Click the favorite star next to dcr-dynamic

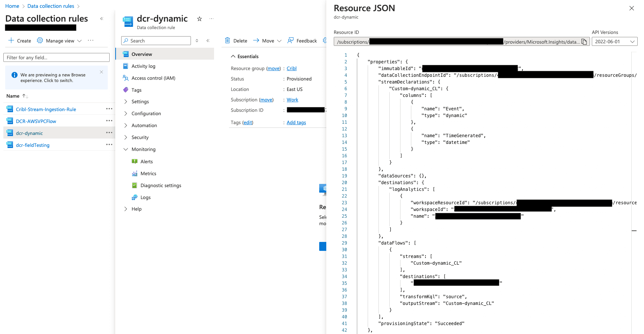(200, 19)
